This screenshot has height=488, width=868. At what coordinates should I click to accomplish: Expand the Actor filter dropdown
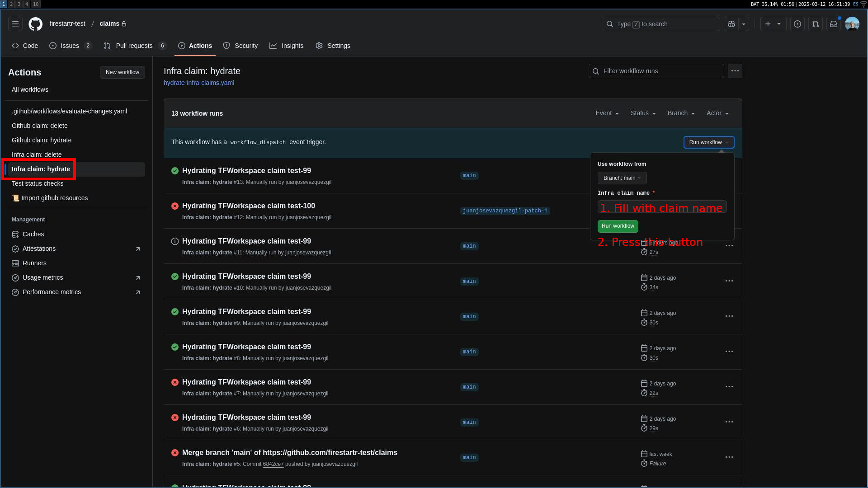point(717,113)
